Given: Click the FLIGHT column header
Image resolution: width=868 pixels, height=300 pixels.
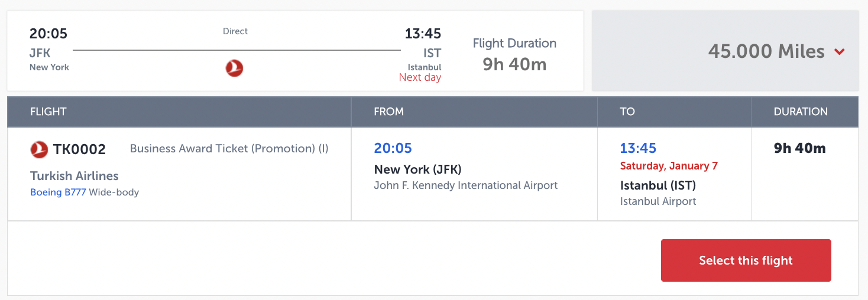Looking at the screenshot, I should [x=48, y=112].
